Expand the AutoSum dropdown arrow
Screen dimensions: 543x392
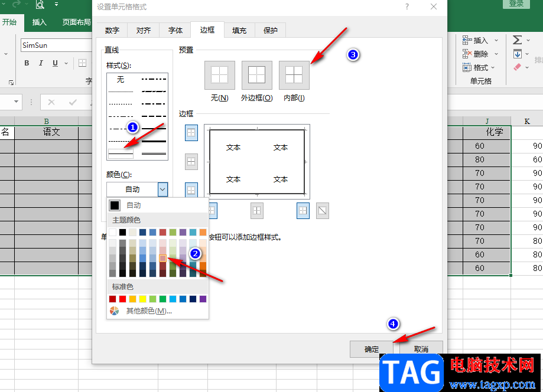pyautogui.click(x=528, y=41)
